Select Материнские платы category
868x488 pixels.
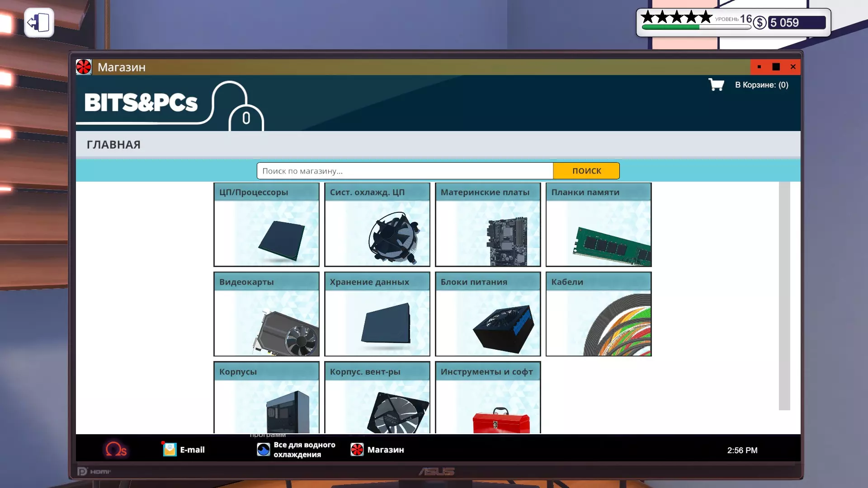click(x=488, y=225)
